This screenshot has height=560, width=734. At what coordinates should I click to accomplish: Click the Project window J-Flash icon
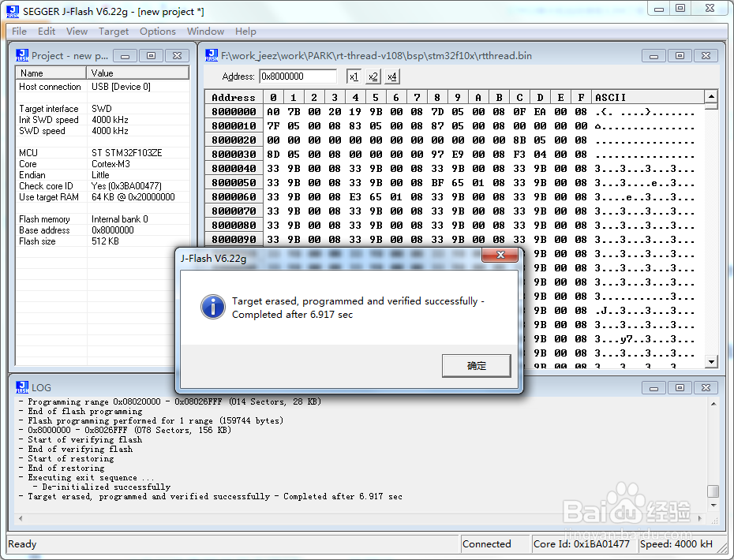tap(22, 55)
